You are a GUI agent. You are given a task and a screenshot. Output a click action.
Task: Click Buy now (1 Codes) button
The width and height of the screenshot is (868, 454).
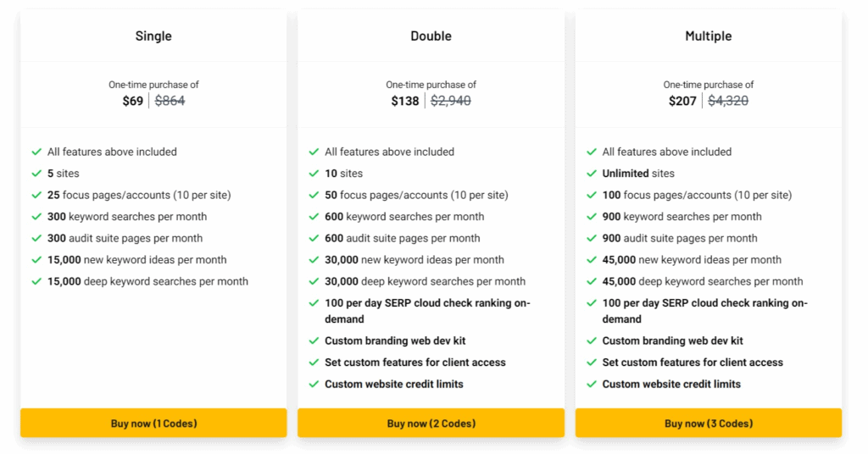click(153, 423)
